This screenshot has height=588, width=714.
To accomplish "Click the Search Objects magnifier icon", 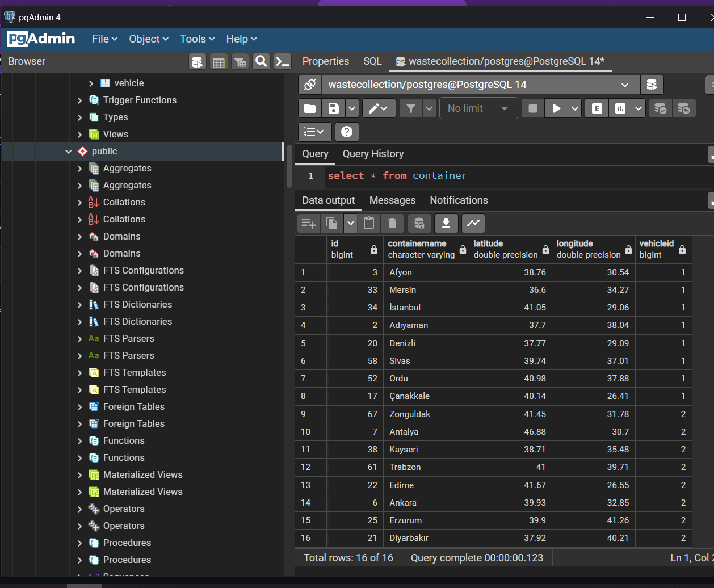I will 261,61.
